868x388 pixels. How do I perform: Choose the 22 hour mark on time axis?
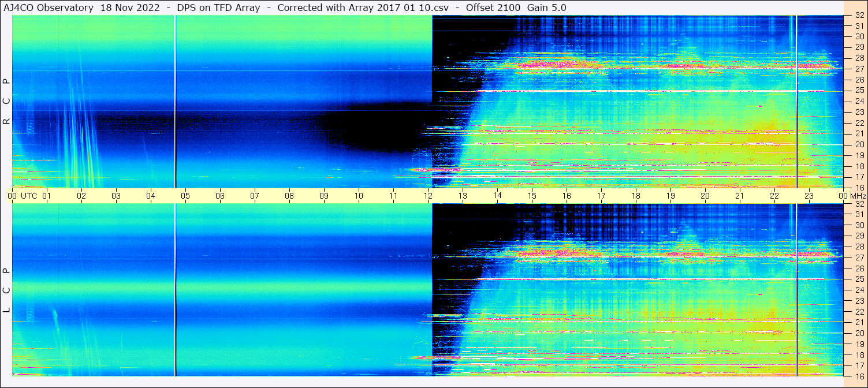click(x=774, y=196)
